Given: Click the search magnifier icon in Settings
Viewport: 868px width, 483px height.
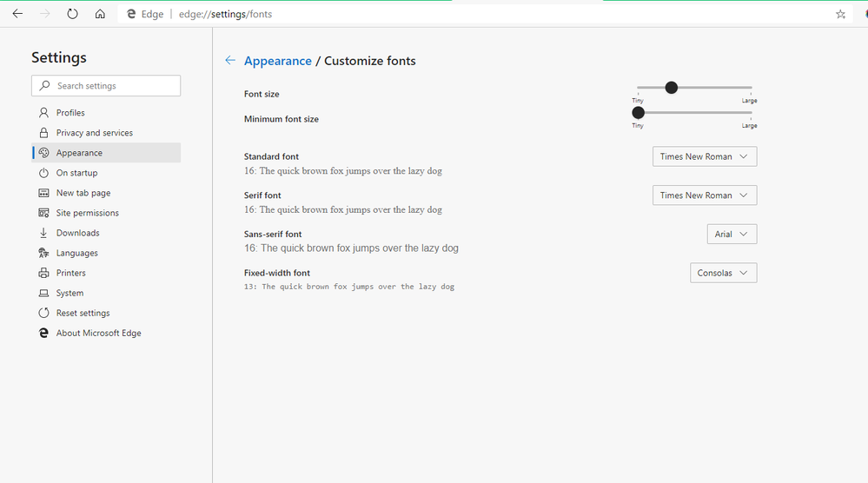Looking at the screenshot, I should click(x=45, y=86).
